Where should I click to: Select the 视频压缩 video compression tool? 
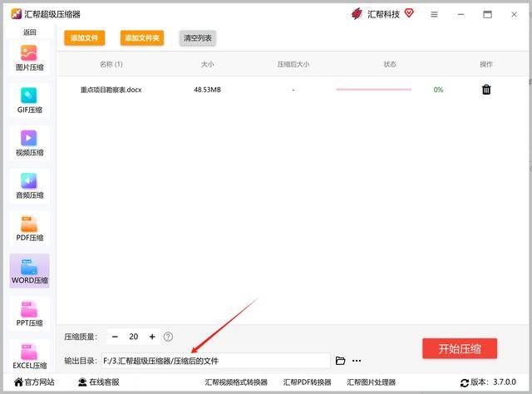click(x=30, y=143)
